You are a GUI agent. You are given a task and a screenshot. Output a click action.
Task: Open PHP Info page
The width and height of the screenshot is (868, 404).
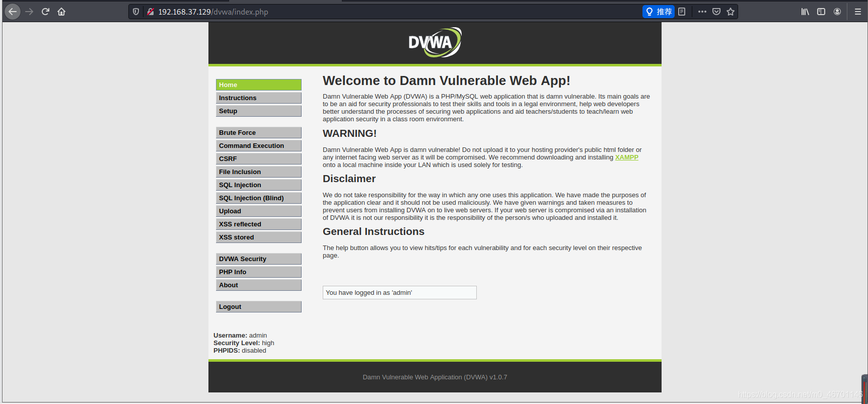[x=259, y=272]
